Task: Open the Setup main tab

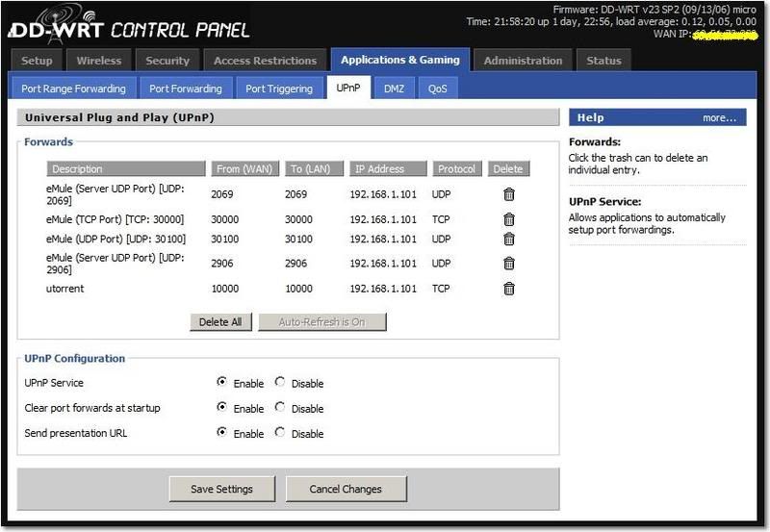Action: point(37,61)
